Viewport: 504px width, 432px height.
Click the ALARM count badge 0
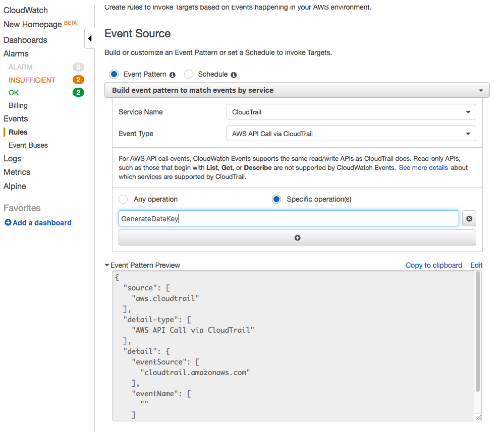tap(78, 67)
